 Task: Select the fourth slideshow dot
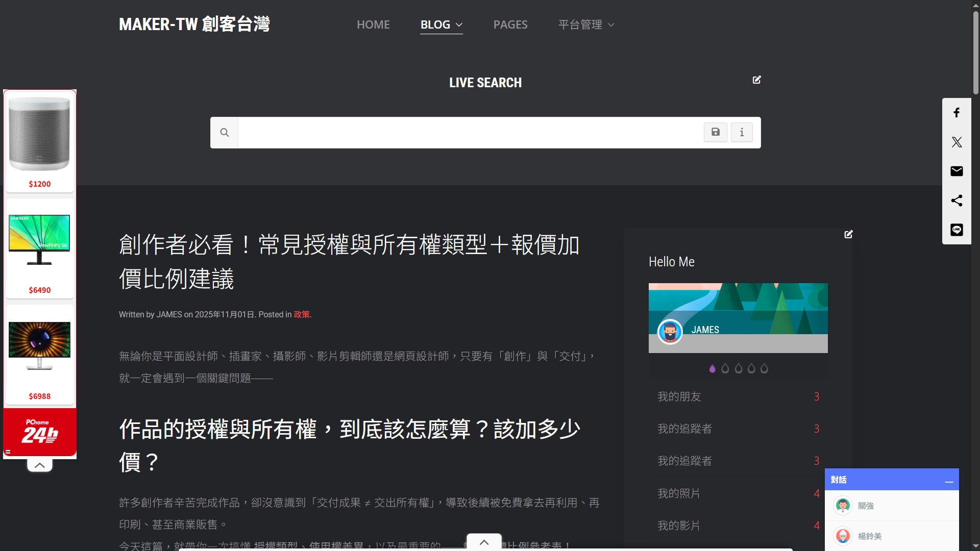coord(751,368)
